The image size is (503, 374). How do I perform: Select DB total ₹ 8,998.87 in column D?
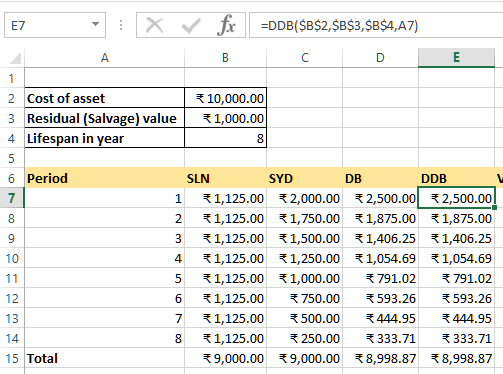pos(380,358)
